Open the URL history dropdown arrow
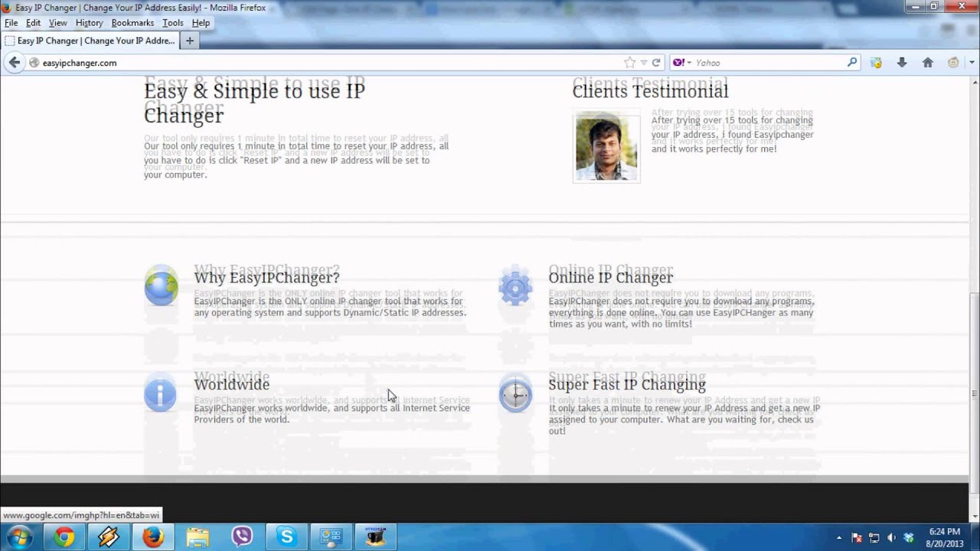Viewport: 980px width, 551px height. pyautogui.click(x=644, y=63)
